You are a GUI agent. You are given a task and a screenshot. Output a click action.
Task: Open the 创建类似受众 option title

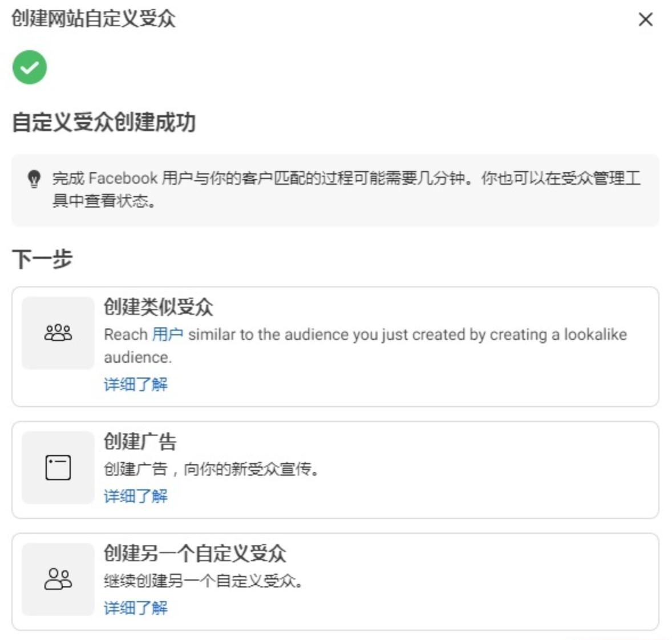click(158, 307)
